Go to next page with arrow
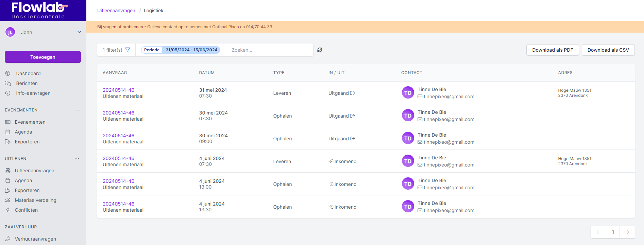The height and width of the screenshot is (245, 644). [x=627, y=232]
